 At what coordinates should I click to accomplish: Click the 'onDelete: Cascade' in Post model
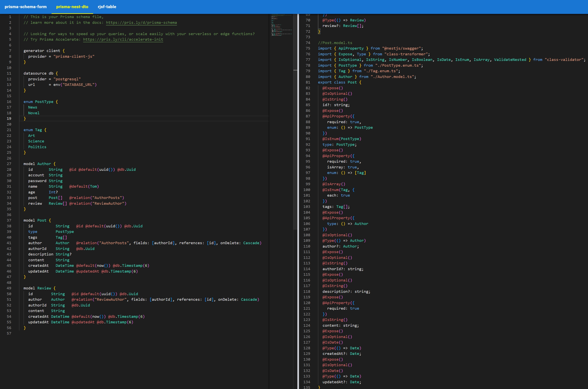239,243
